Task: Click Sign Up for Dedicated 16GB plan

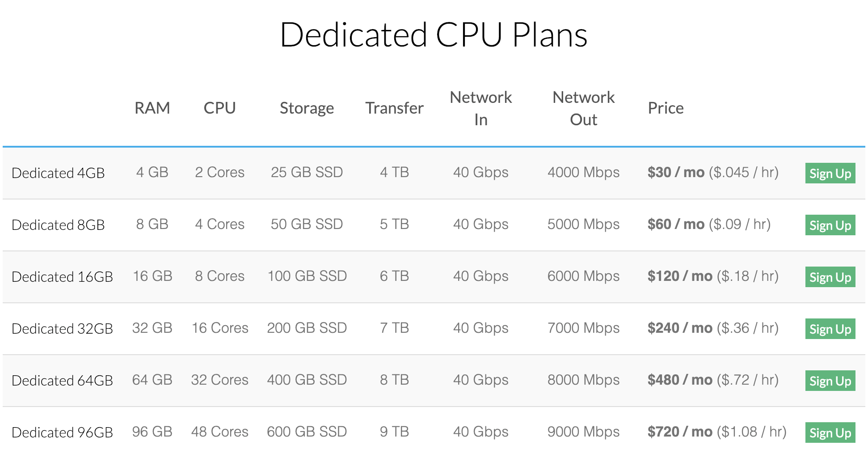Action: pos(830,277)
